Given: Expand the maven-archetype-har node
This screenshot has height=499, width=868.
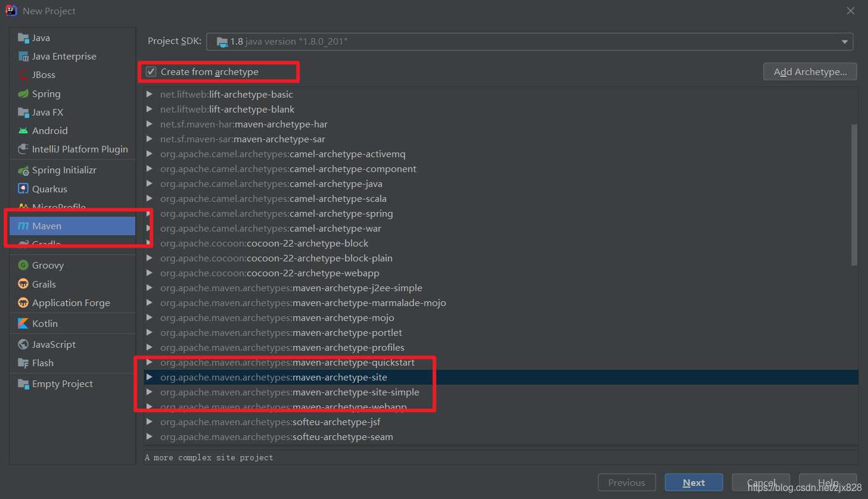Looking at the screenshot, I should (150, 124).
